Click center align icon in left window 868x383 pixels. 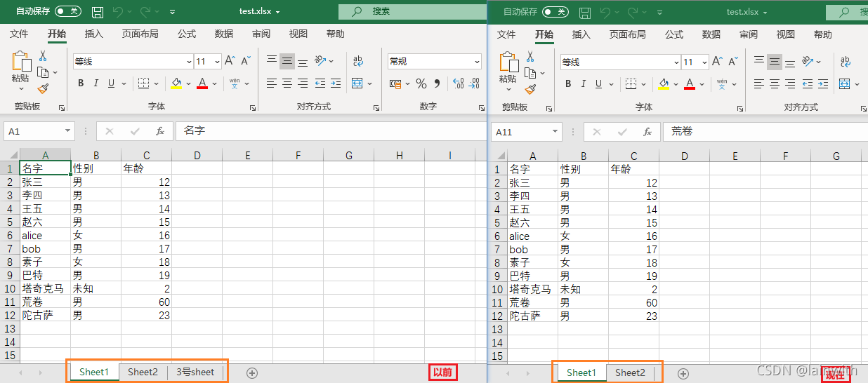(287, 83)
